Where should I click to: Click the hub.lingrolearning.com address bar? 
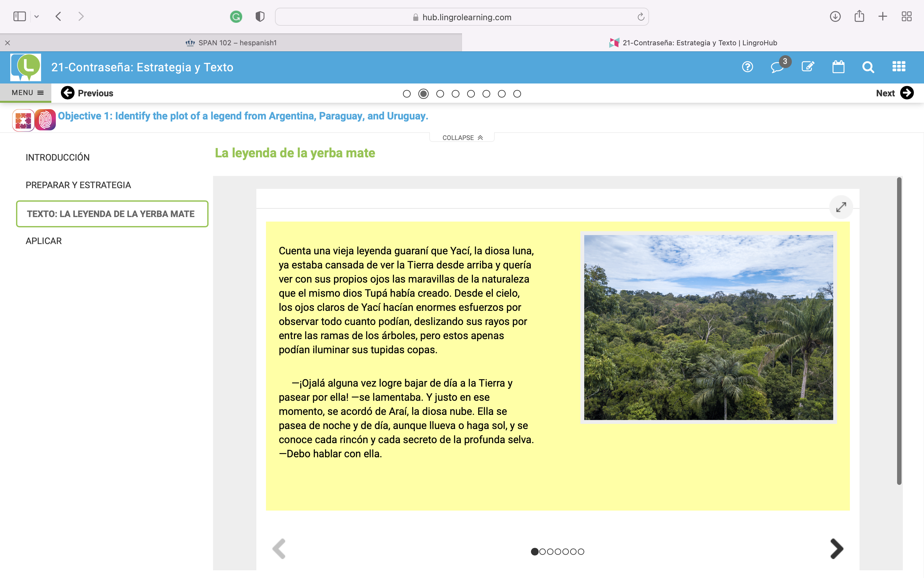tap(462, 17)
